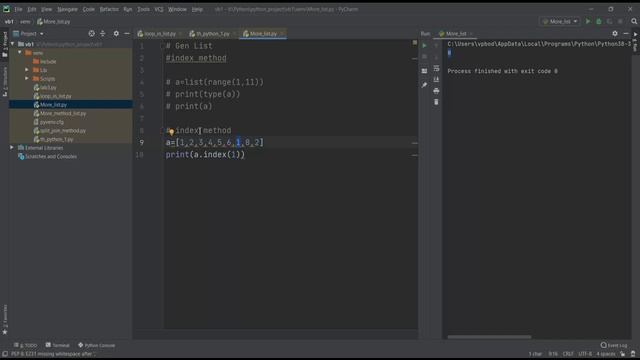Click UTF-8 encoding in status bar

585,354
